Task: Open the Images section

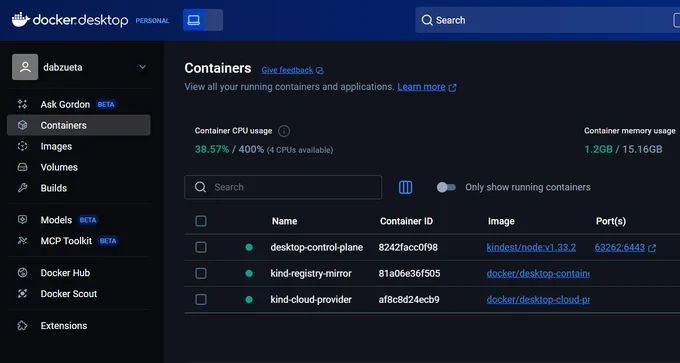Action: click(x=79, y=146)
